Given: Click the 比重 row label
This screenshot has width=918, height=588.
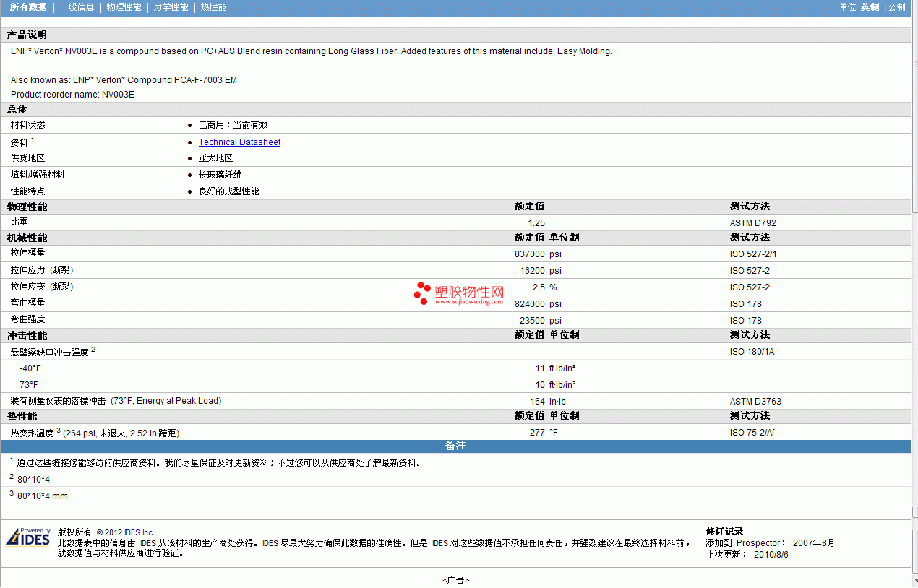Looking at the screenshot, I should pos(19,222).
